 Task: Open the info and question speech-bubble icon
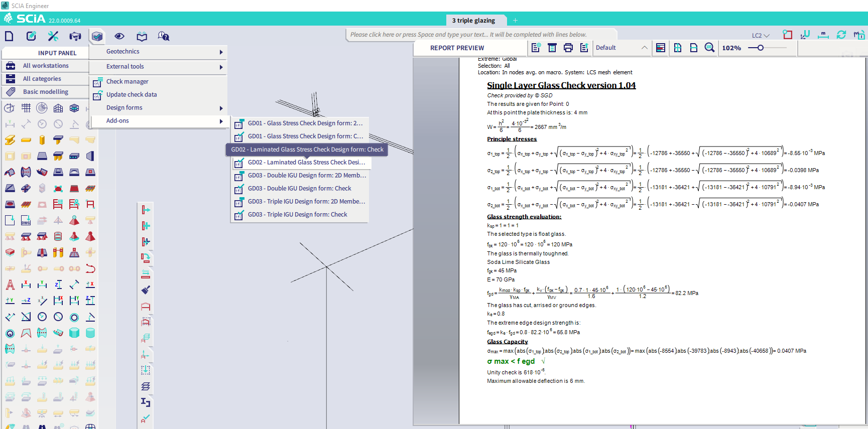point(164,36)
